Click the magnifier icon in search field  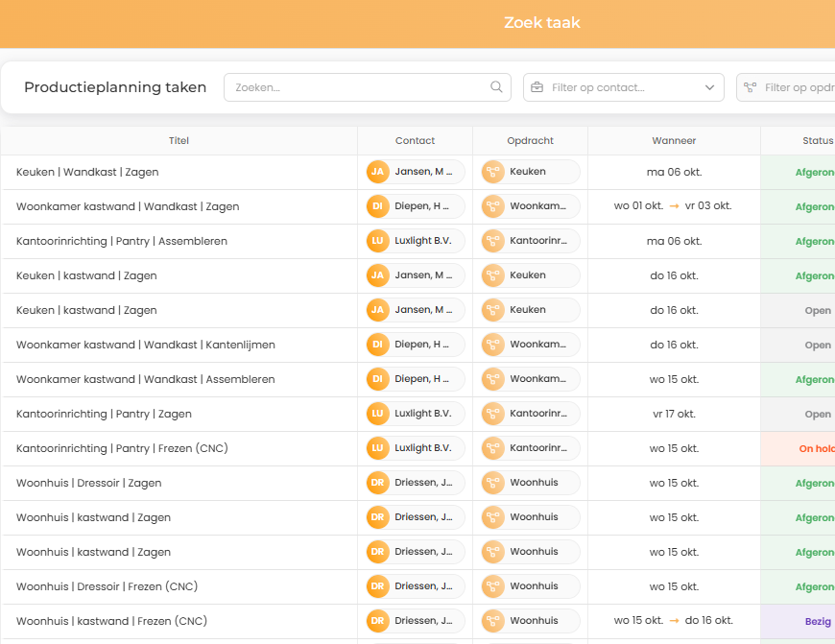pyautogui.click(x=496, y=87)
